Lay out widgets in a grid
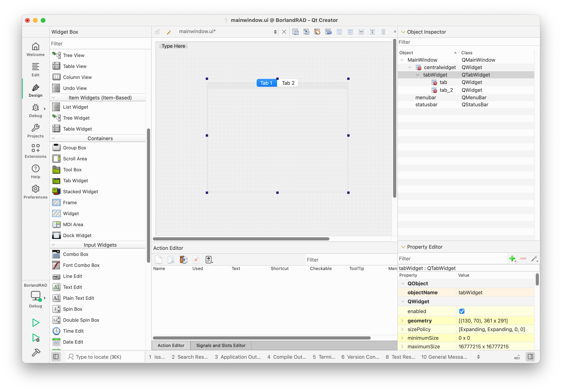The height and width of the screenshot is (392, 562). point(383,32)
